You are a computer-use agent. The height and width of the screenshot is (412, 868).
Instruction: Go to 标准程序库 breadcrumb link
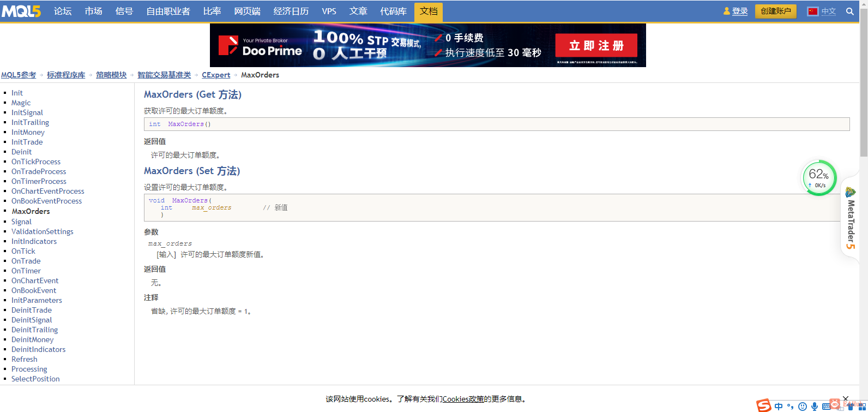66,75
